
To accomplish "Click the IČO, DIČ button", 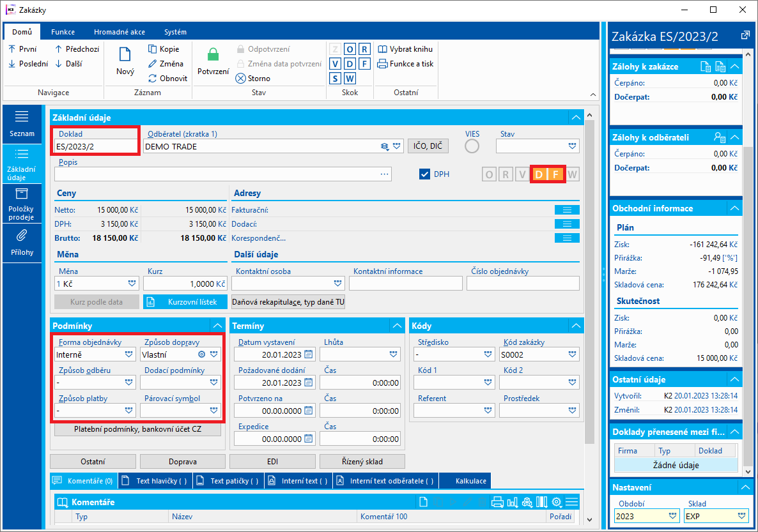I will point(428,146).
